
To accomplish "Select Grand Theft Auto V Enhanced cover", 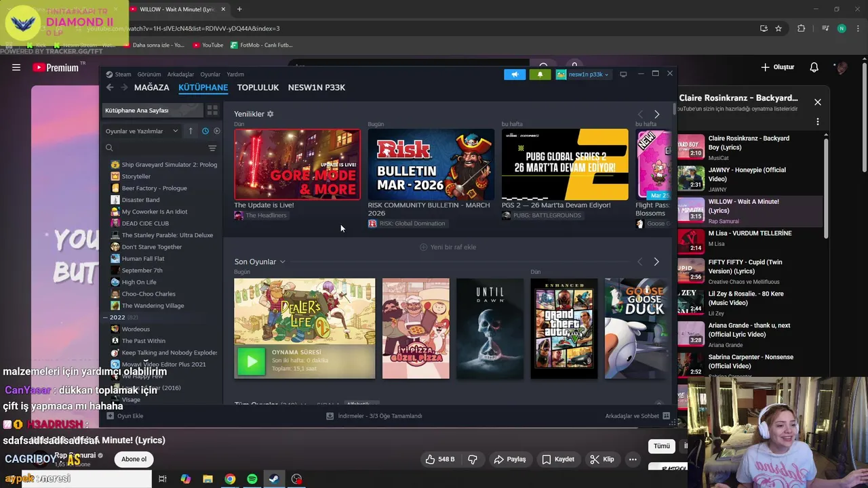I will (x=564, y=328).
